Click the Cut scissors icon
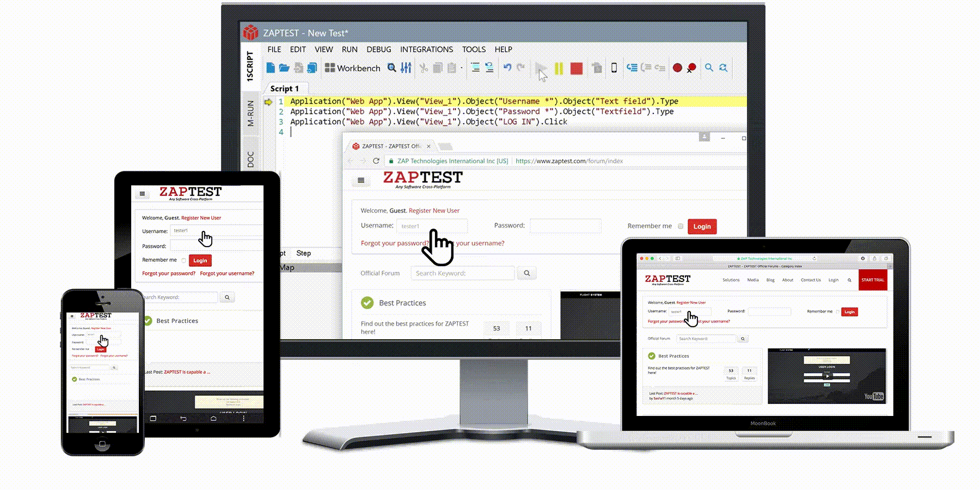The image size is (980, 490). (x=424, y=68)
